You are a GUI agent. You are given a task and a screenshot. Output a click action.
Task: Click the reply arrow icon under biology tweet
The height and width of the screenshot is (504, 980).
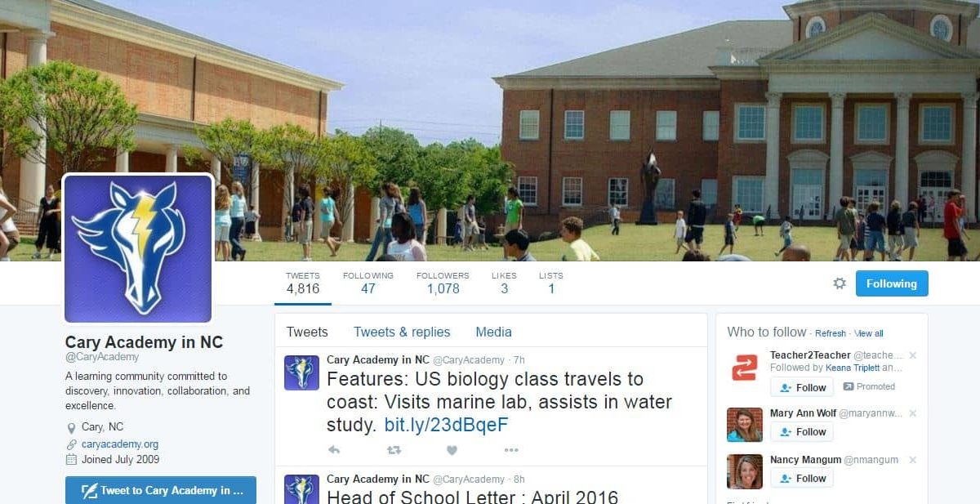333,450
